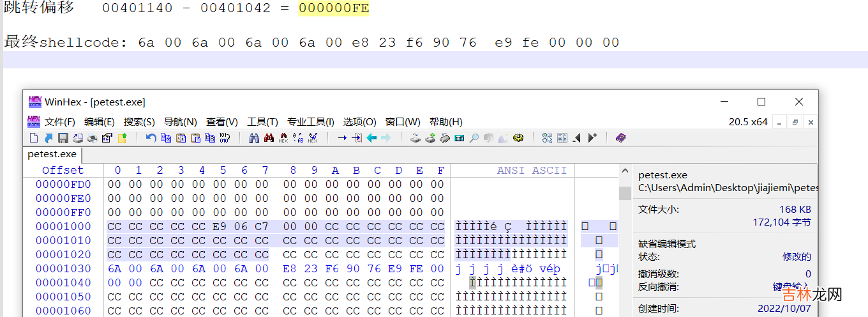This screenshot has width=868, height=317.
Task: Open the 文件(F) menu
Action: point(59,122)
